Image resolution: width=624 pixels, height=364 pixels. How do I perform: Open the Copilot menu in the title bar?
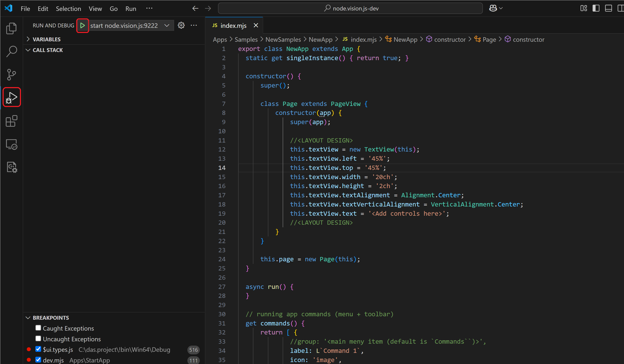[x=495, y=8]
